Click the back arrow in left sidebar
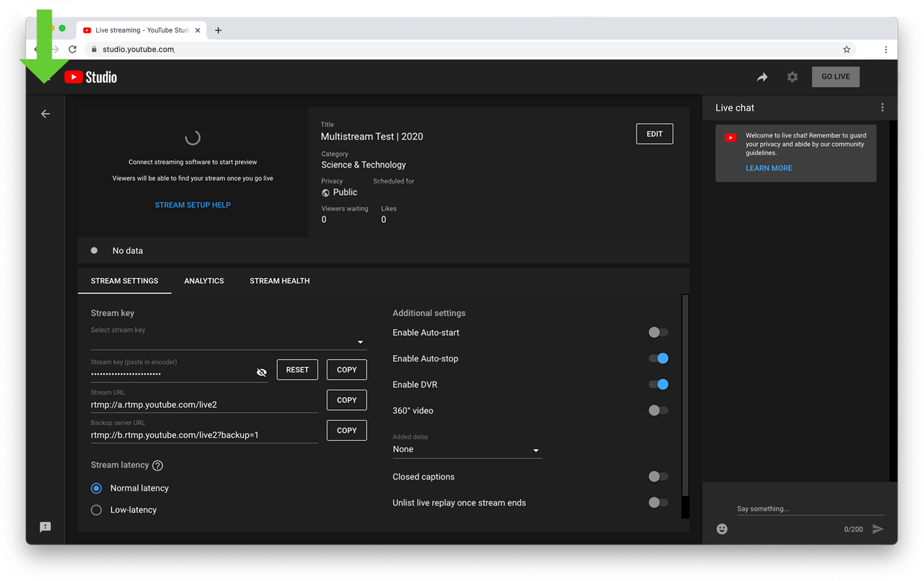924x581 pixels. [45, 114]
